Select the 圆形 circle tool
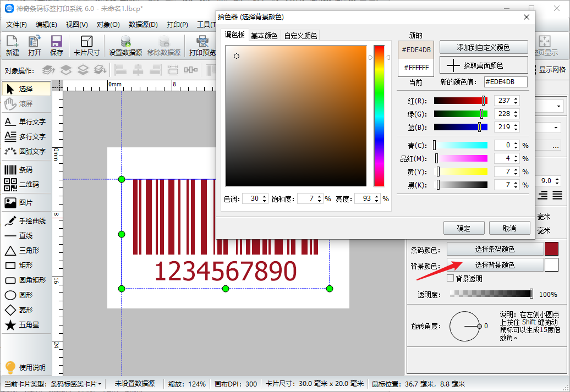Image resolution: width=570 pixels, height=392 pixels. click(x=26, y=295)
